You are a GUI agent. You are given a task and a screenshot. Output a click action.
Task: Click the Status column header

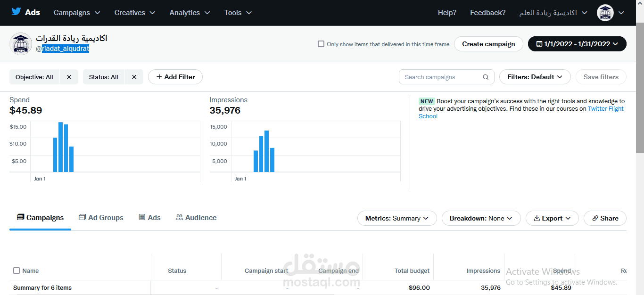[177, 271]
